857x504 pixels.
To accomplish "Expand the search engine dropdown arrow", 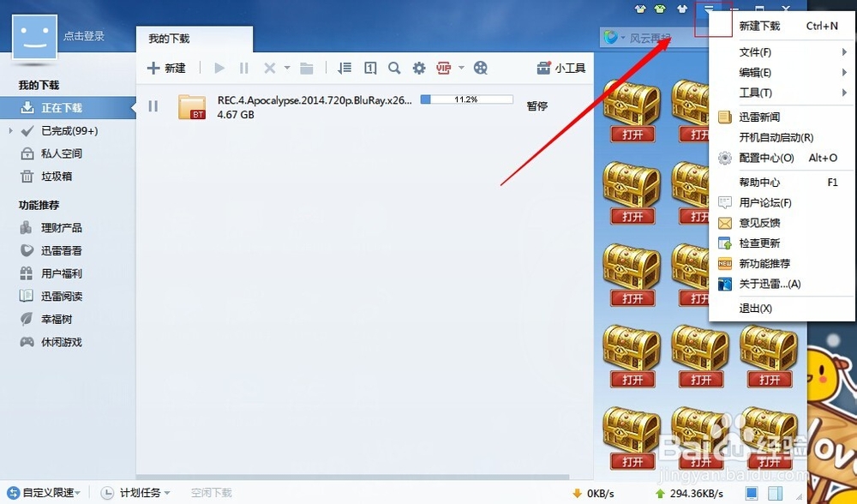I will point(622,39).
